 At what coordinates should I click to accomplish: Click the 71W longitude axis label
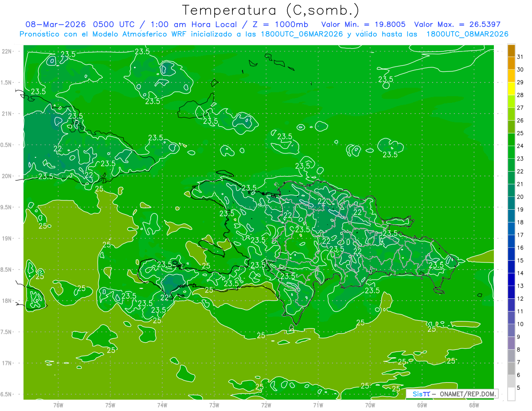pos(318,405)
